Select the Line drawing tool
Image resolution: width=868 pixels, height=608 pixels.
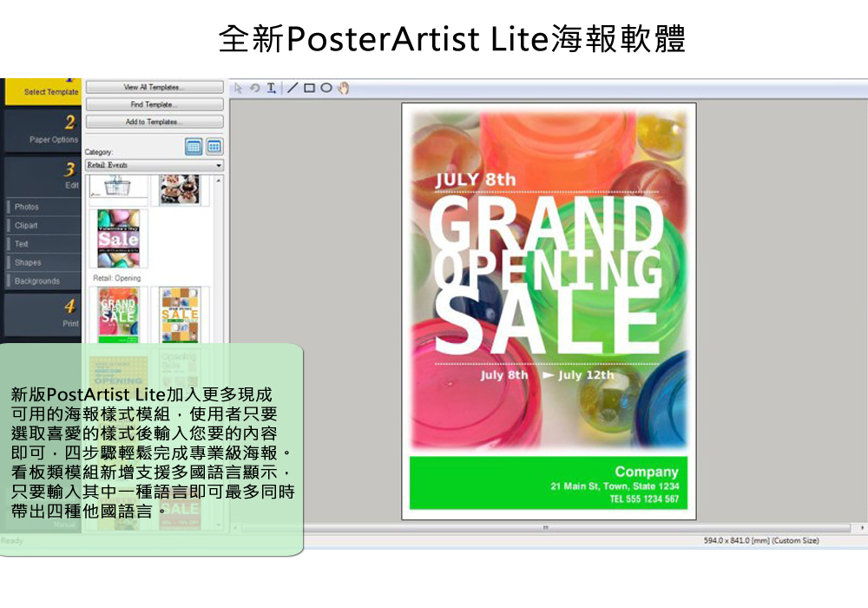[x=293, y=88]
